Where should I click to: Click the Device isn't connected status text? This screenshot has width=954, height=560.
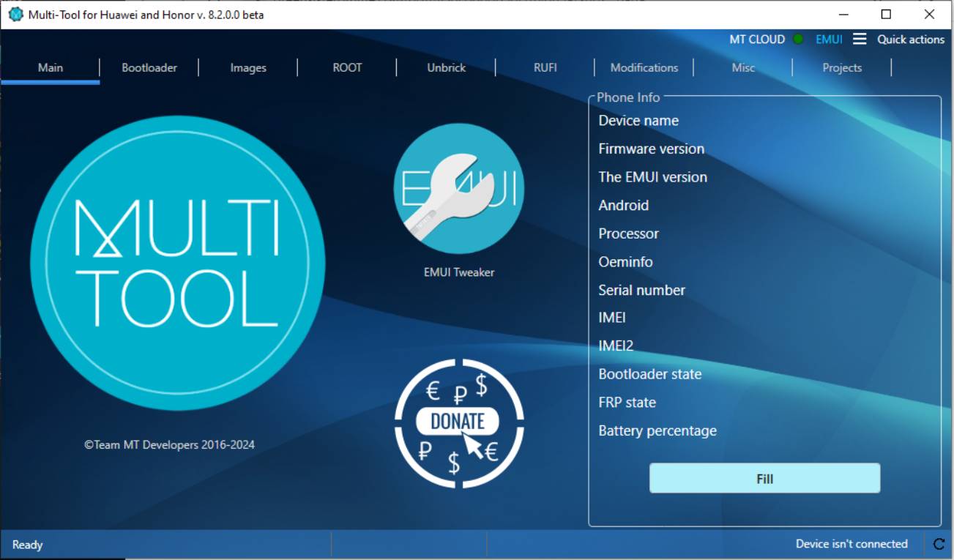[851, 544]
